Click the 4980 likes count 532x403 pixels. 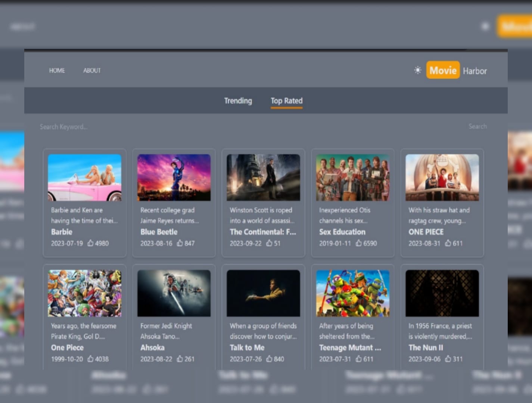point(102,243)
